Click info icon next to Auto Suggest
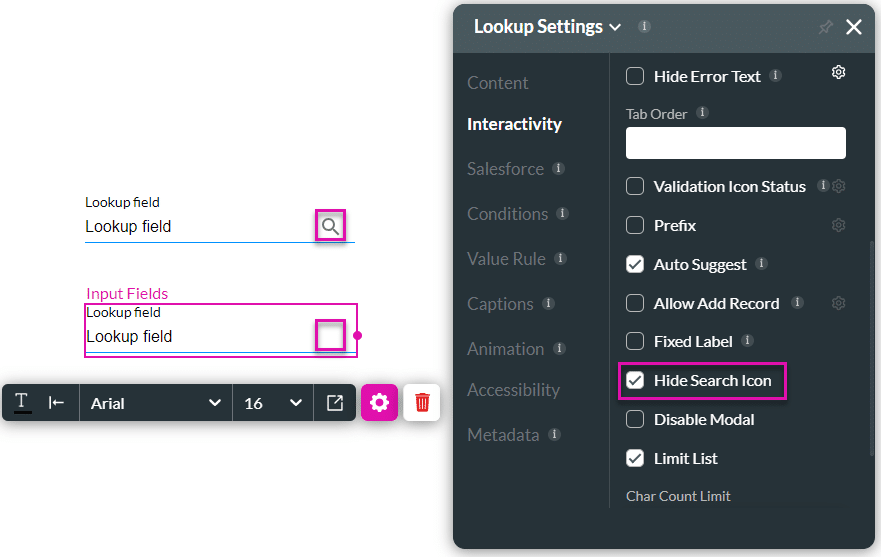Viewport: 881px width, 557px height. tap(762, 264)
